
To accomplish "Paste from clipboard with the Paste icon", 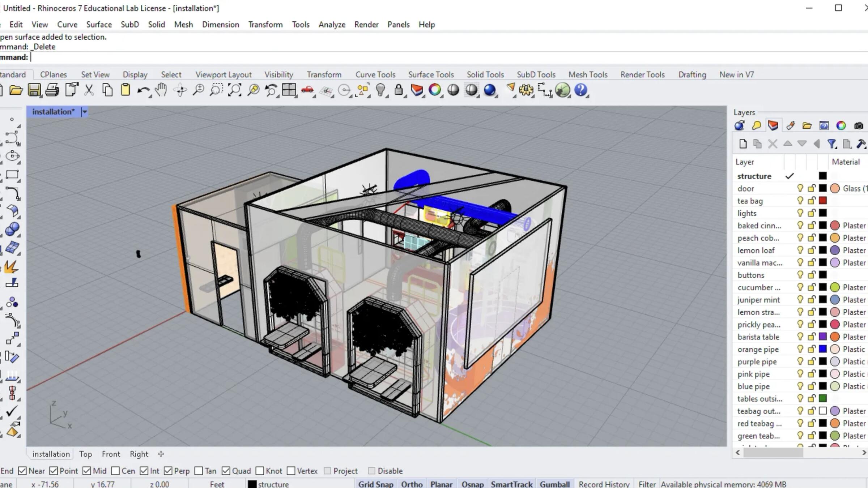I will pyautogui.click(x=125, y=90).
